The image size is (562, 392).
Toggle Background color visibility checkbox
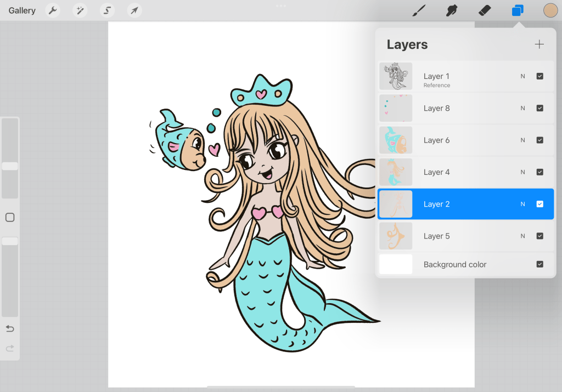pyautogui.click(x=539, y=264)
